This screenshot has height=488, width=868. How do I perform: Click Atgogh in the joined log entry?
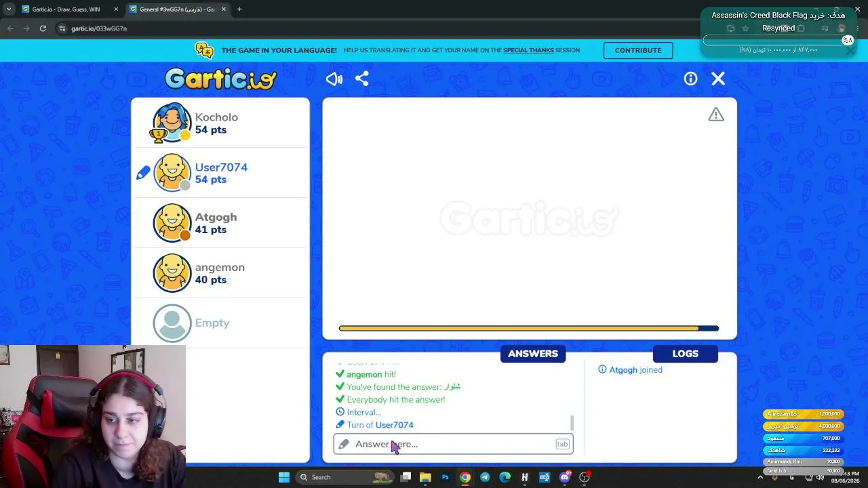(623, 370)
